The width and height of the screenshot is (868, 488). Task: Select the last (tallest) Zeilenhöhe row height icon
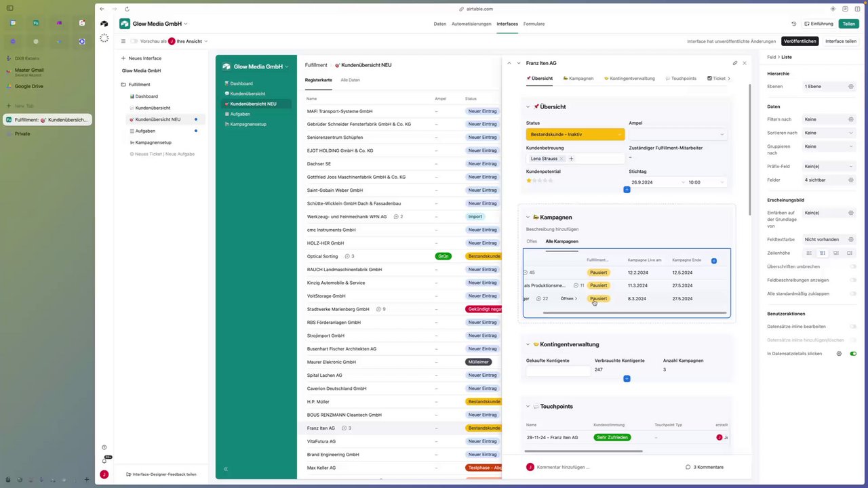click(849, 253)
